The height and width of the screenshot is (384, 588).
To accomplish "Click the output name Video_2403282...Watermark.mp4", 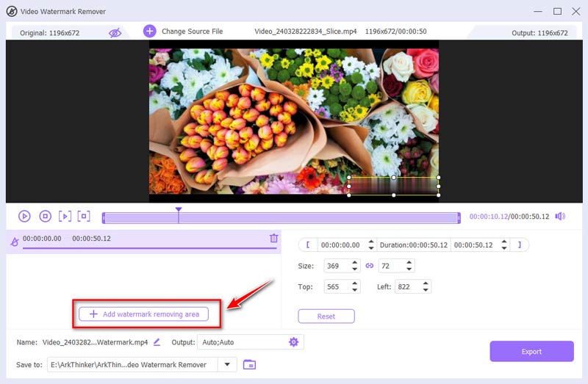I will pyautogui.click(x=95, y=342).
